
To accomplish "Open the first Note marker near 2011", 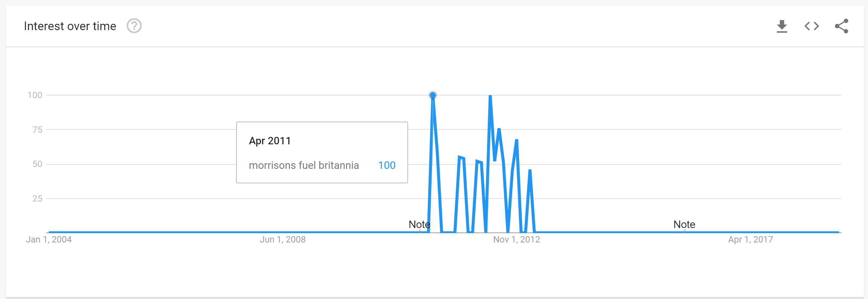I will coord(419,224).
